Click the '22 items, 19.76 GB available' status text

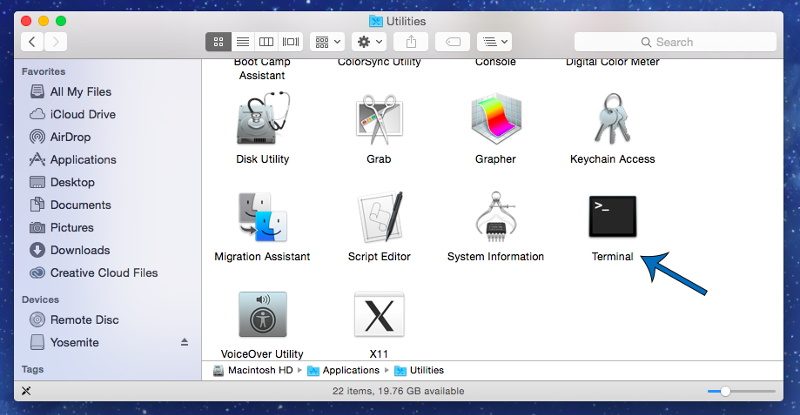pyautogui.click(x=398, y=391)
